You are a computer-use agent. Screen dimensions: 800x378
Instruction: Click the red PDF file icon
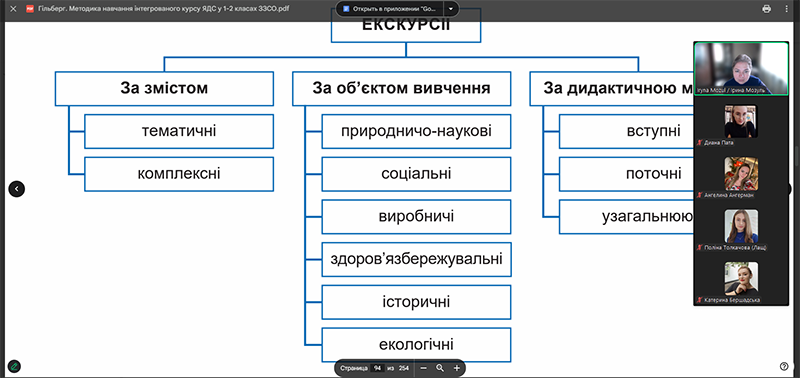tap(30, 9)
